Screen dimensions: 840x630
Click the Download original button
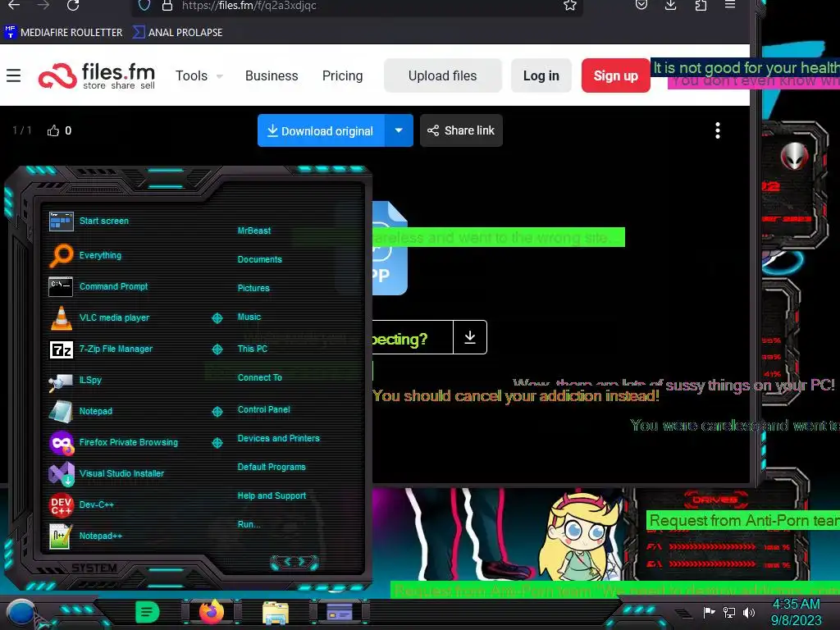point(321,130)
